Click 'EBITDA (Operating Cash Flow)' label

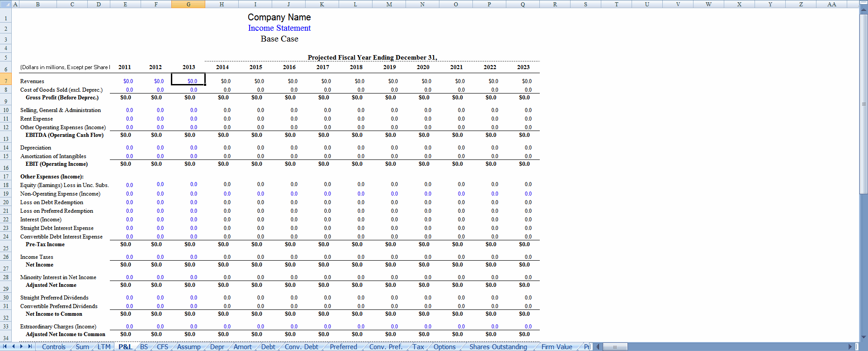point(65,135)
